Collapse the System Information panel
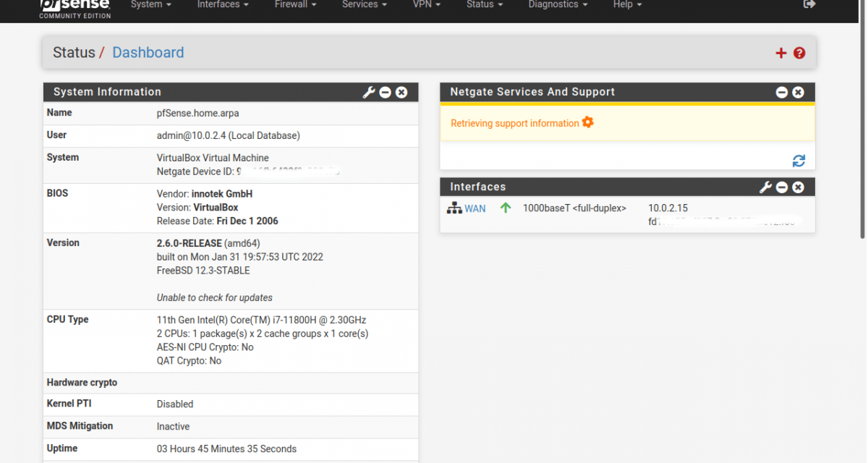Image resolution: width=868 pixels, height=463 pixels. coord(386,92)
